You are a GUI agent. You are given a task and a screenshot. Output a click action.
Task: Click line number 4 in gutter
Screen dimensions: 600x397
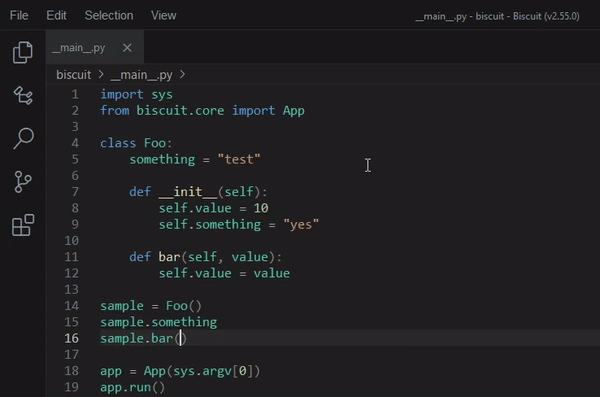75,143
